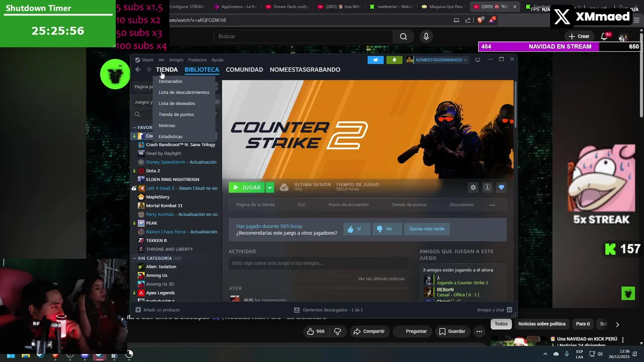This screenshot has height=362, width=644.
Task: Click YouTube search magnifier button
Action: click(404, 36)
